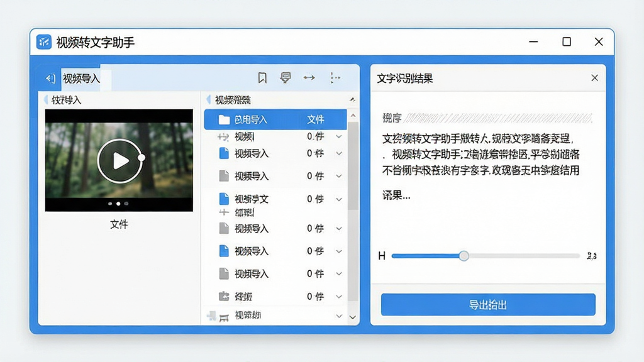Viewport: 644px width, 362px height.
Task: Click the 文件 label under the video preview
Action: (x=119, y=224)
